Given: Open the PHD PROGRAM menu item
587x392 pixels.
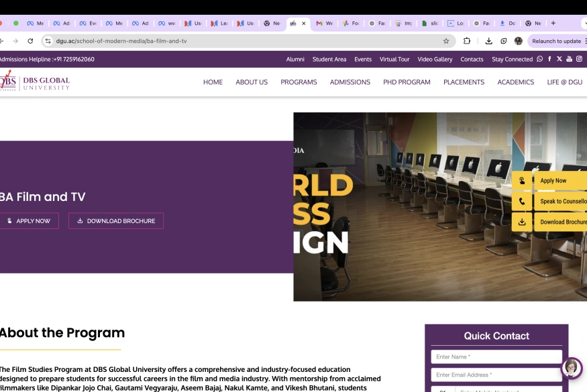Looking at the screenshot, I should tap(407, 82).
